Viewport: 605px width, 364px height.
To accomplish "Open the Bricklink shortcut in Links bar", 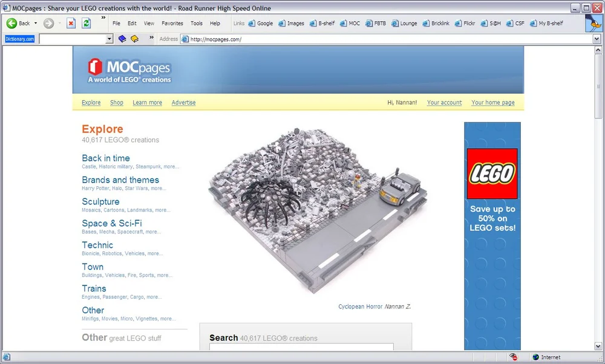I will [x=436, y=24].
